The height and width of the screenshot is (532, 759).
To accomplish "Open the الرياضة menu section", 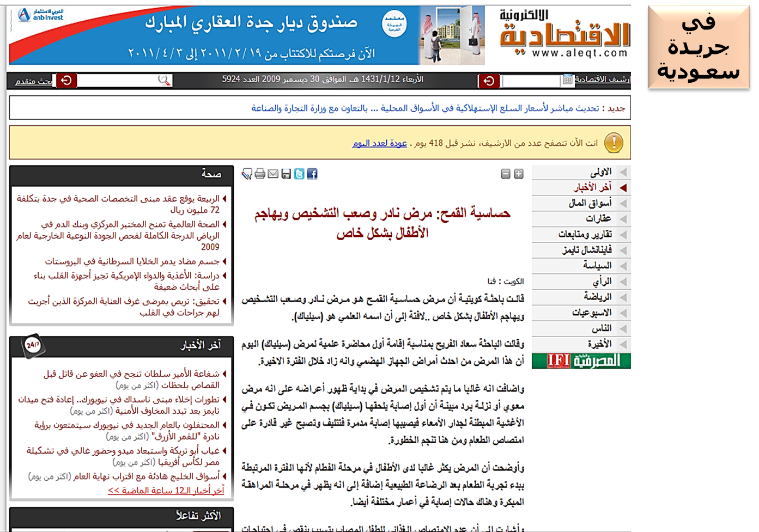I will 597,297.
